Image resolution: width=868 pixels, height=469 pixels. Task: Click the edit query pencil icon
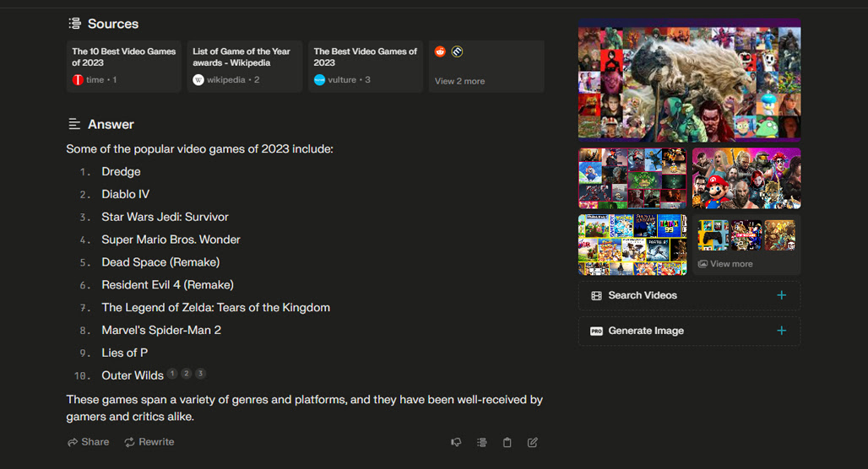pyautogui.click(x=533, y=442)
